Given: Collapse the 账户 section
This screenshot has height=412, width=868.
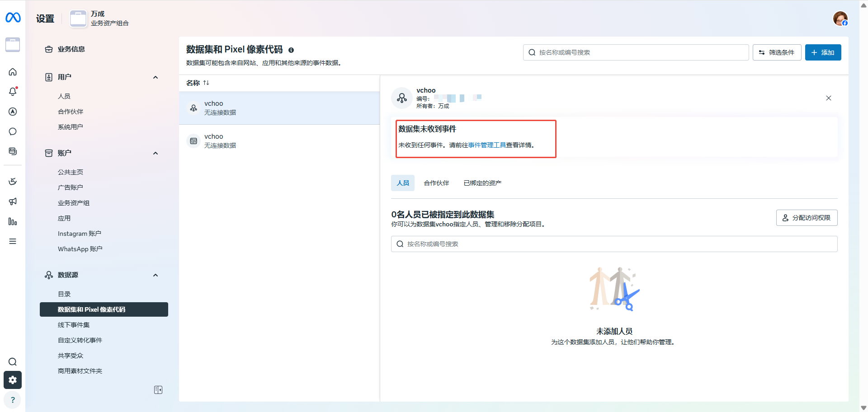Looking at the screenshot, I should [156, 153].
